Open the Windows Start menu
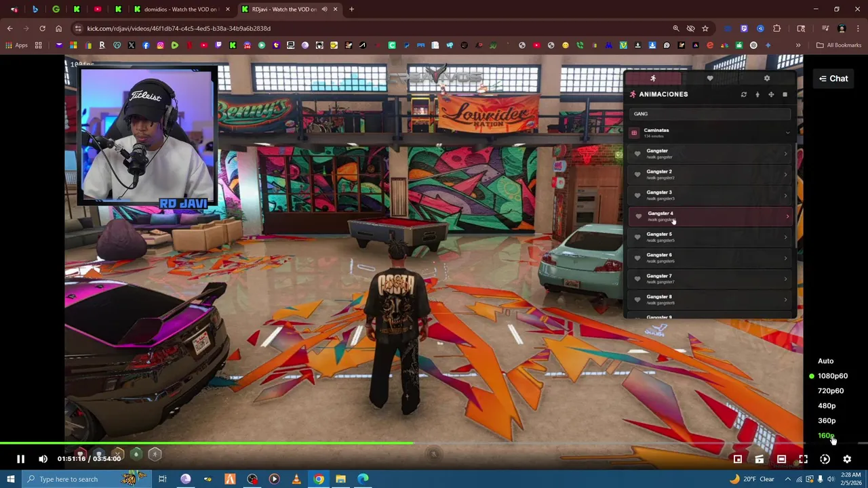 click(x=10, y=479)
